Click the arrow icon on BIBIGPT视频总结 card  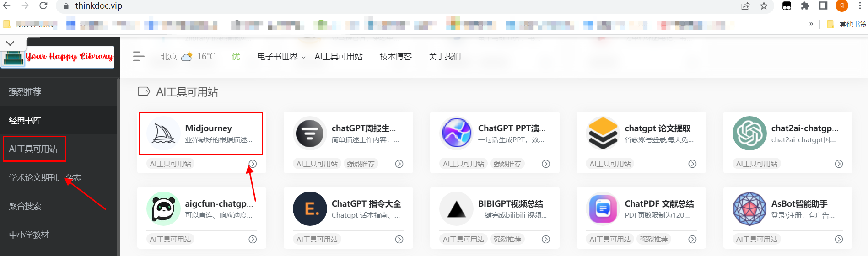(x=546, y=239)
